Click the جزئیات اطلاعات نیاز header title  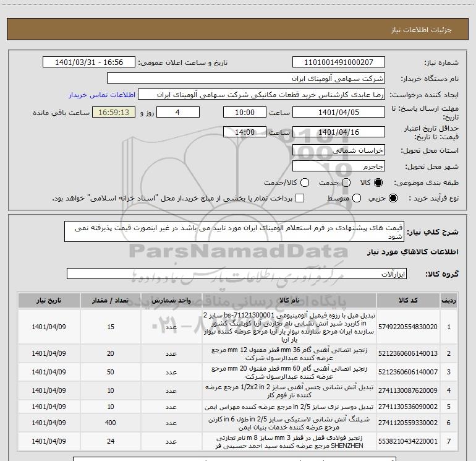pyautogui.click(x=422, y=30)
